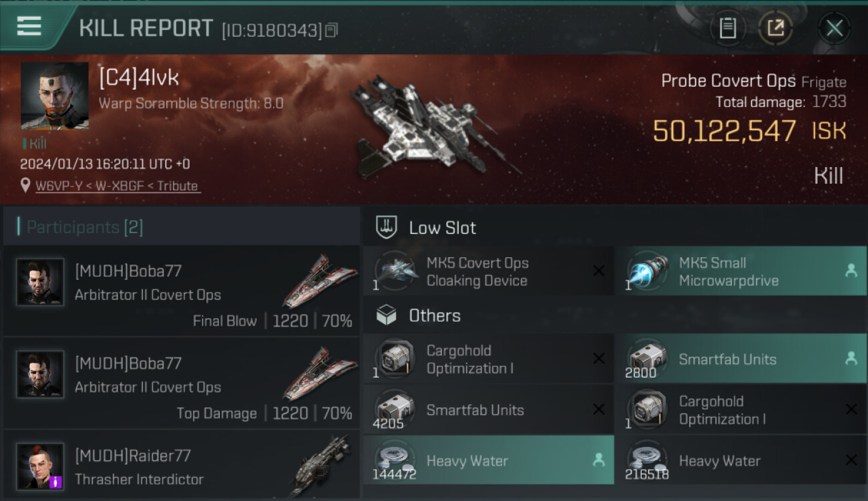
Task: Copy the kill report ID icon
Action: click(x=332, y=30)
